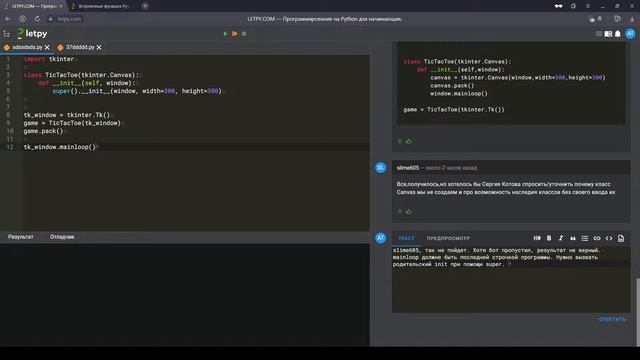Click the letpy.com address field
Viewport: 640px width, 360px height.
(x=69, y=19)
